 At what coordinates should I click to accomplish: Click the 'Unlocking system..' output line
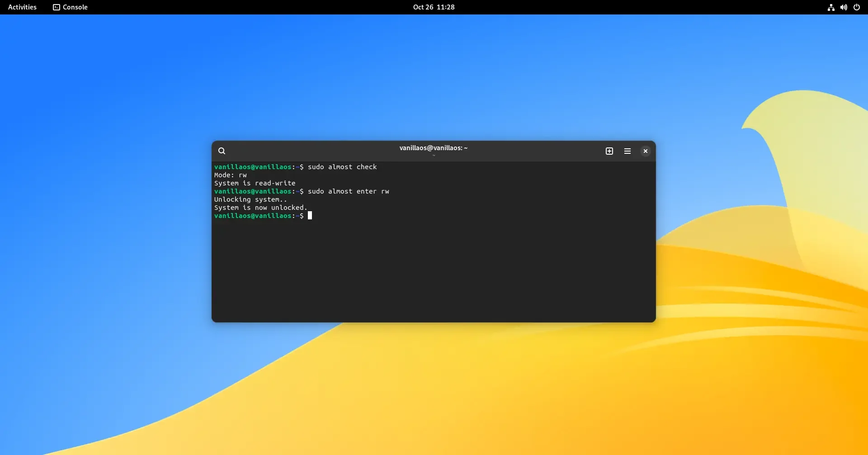coord(250,199)
